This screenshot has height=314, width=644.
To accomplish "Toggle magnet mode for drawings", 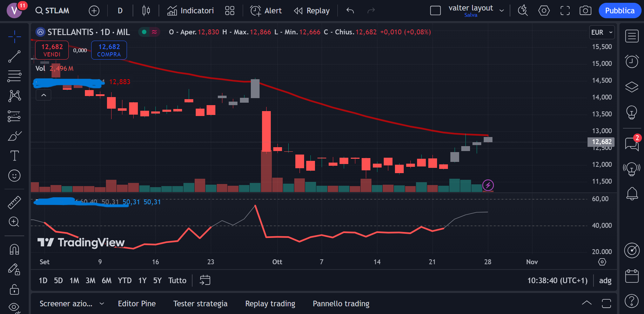I will 14,250.
